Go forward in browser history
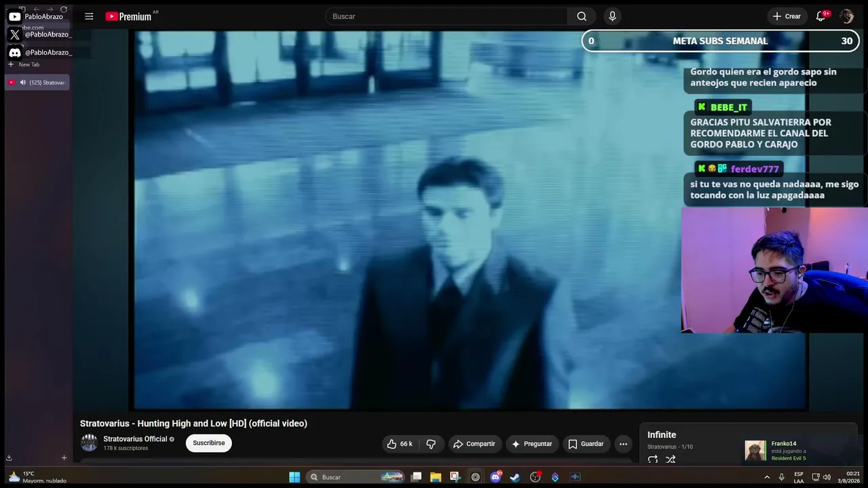868x488 pixels. 50,9
